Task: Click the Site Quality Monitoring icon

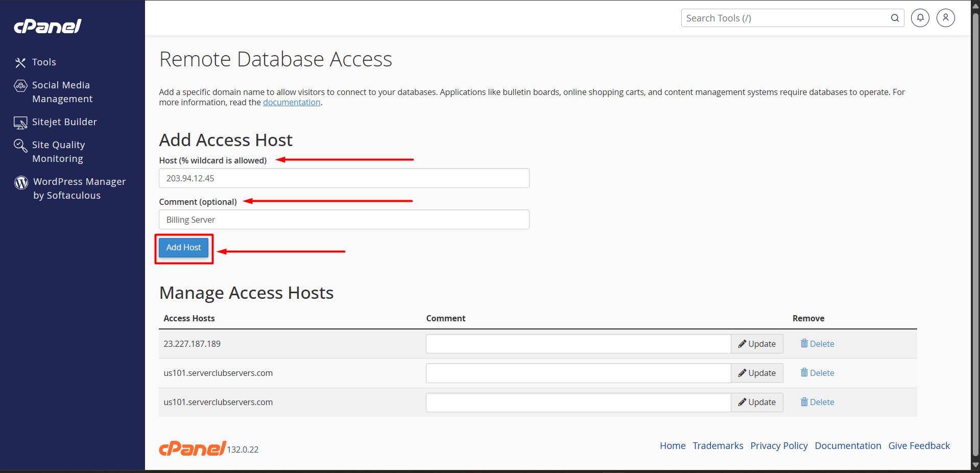Action: pyautogui.click(x=20, y=146)
